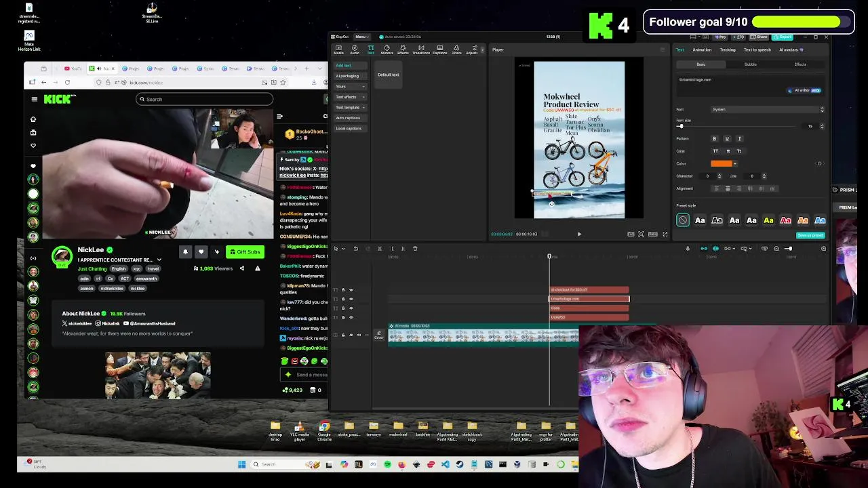Image resolution: width=868 pixels, height=488 pixels.
Task: Expand the Text effects category
Action: pos(351,97)
